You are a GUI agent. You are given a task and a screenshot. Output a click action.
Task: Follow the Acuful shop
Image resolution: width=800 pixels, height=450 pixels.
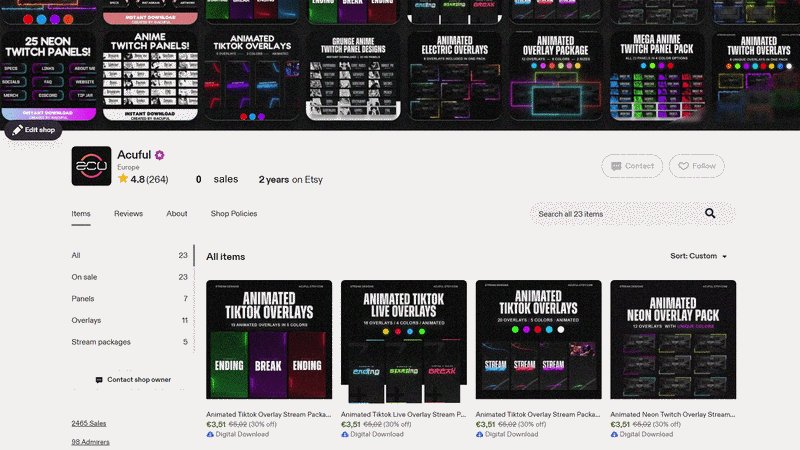tap(696, 166)
